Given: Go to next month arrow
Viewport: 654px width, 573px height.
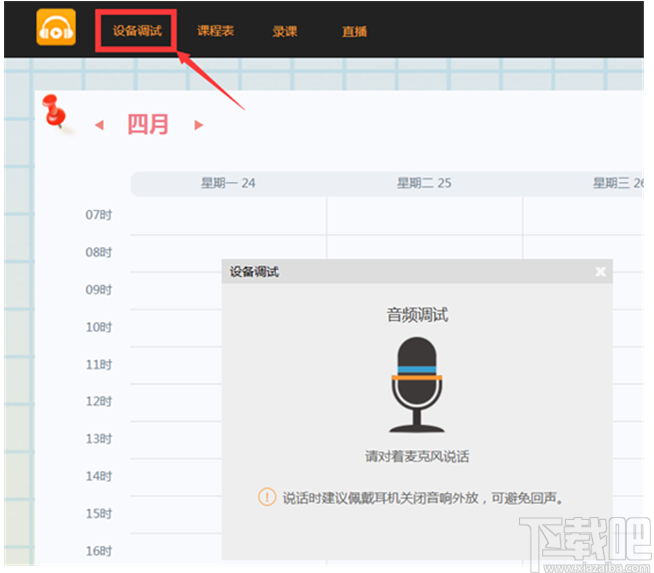Looking at the screenshot, I should [x=199, y=125].
